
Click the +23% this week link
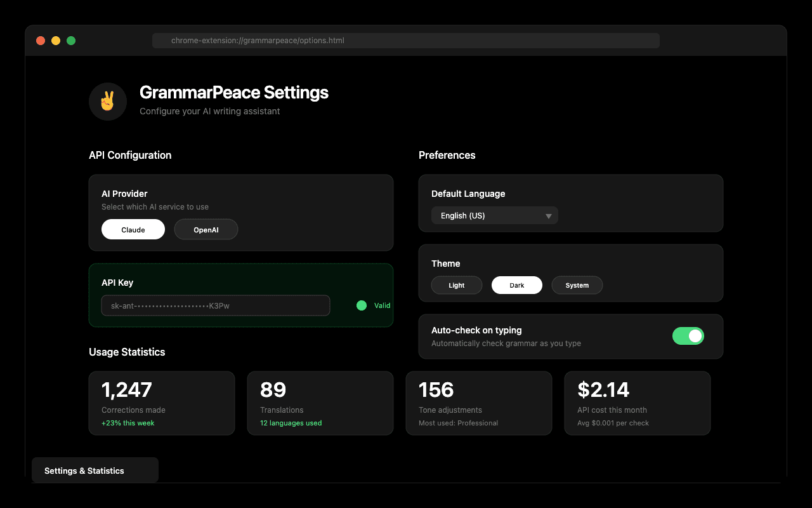click(128, 422)
